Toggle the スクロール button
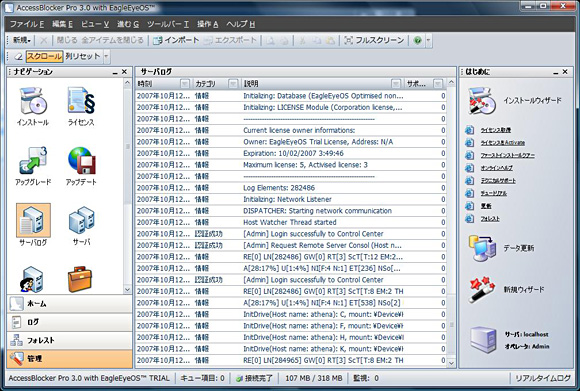The height and width of the screenshot is (391, 580). click(x=44, y=57)
